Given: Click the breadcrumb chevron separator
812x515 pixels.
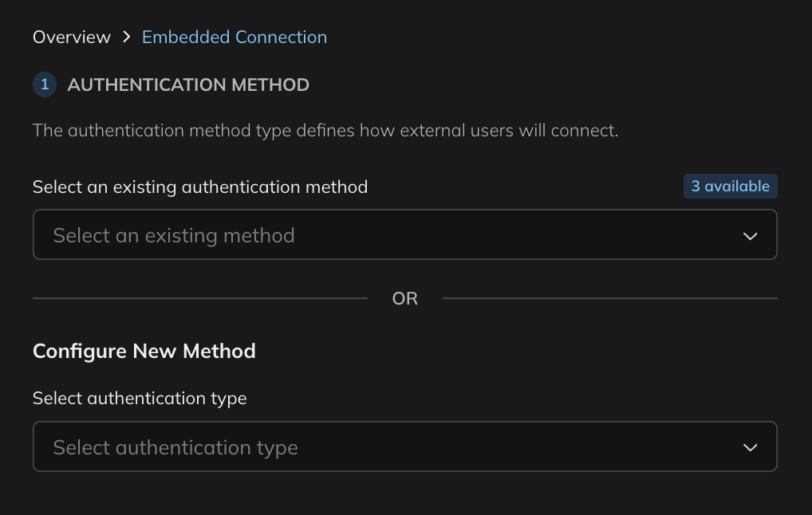Looking at the screenshot, I should click(126, 37).
